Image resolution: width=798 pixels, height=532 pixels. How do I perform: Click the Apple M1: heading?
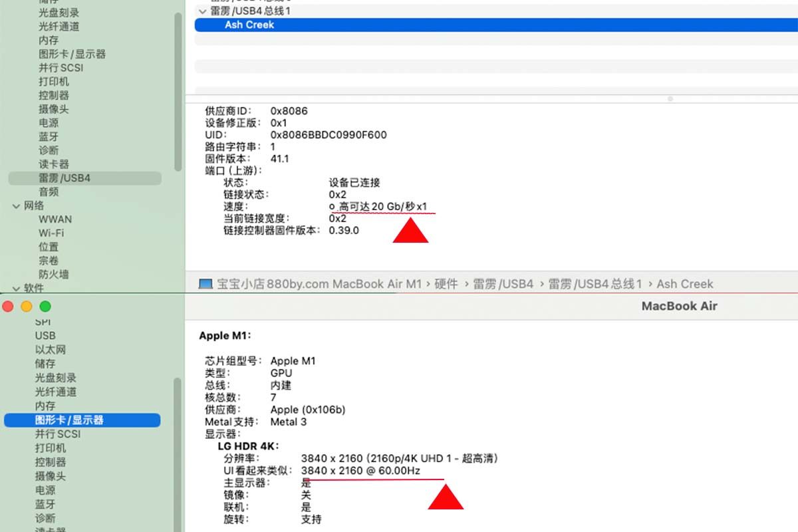coord(226,336)
